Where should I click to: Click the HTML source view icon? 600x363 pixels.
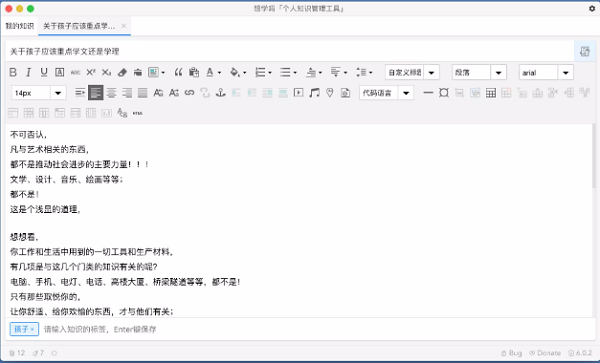point(138,113)
